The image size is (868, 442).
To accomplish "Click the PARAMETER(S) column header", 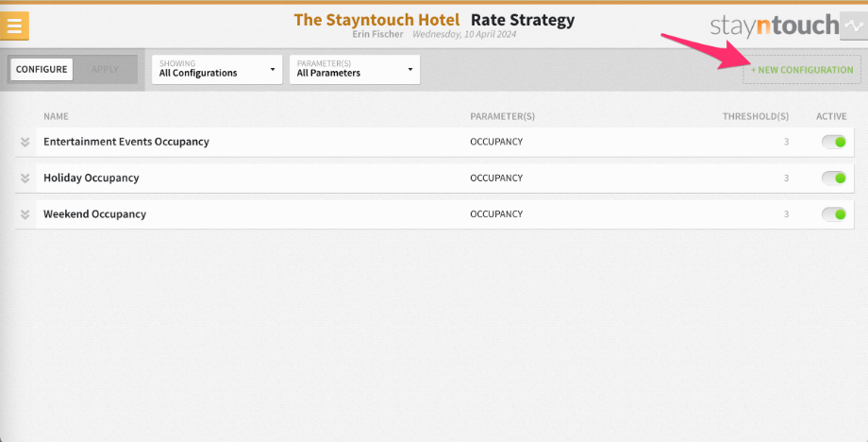I will pos(502,116).
